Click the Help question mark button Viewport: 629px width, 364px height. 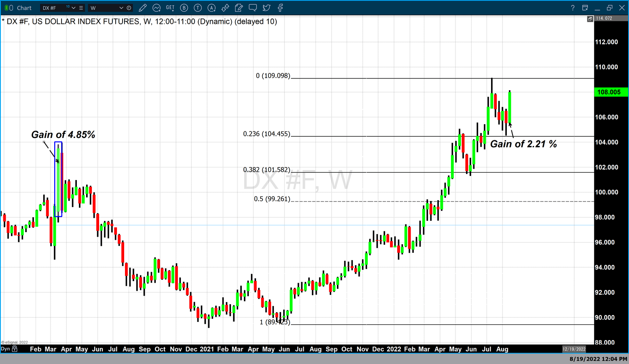(573, 8)
